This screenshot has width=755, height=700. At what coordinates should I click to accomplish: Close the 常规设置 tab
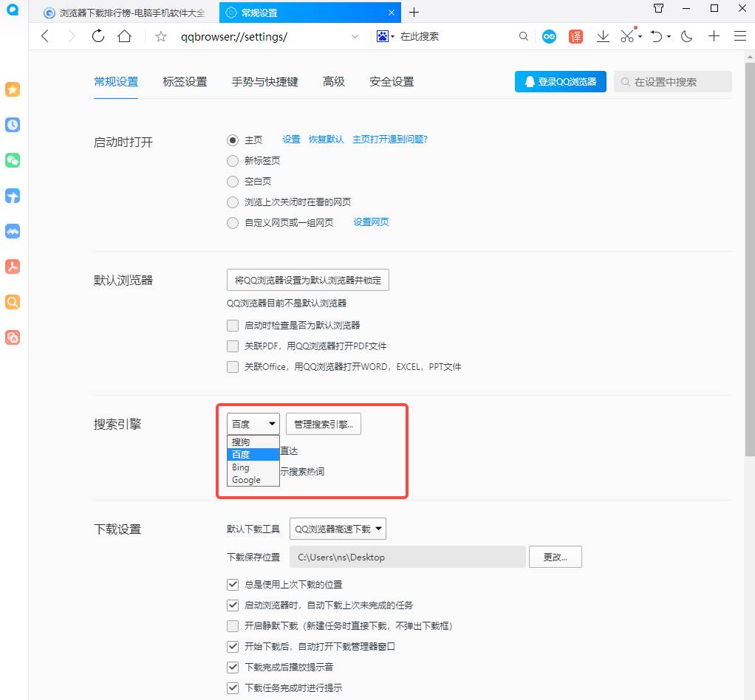coord(392,13)
